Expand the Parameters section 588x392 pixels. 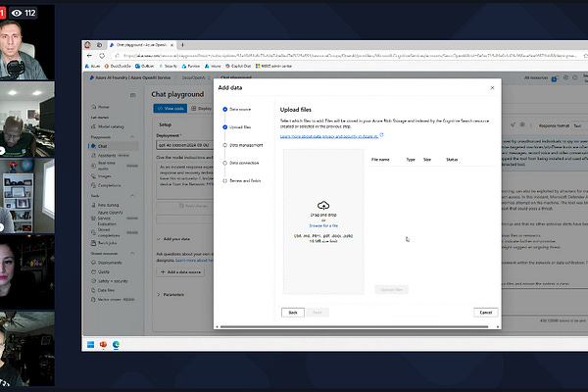point(159,294)
